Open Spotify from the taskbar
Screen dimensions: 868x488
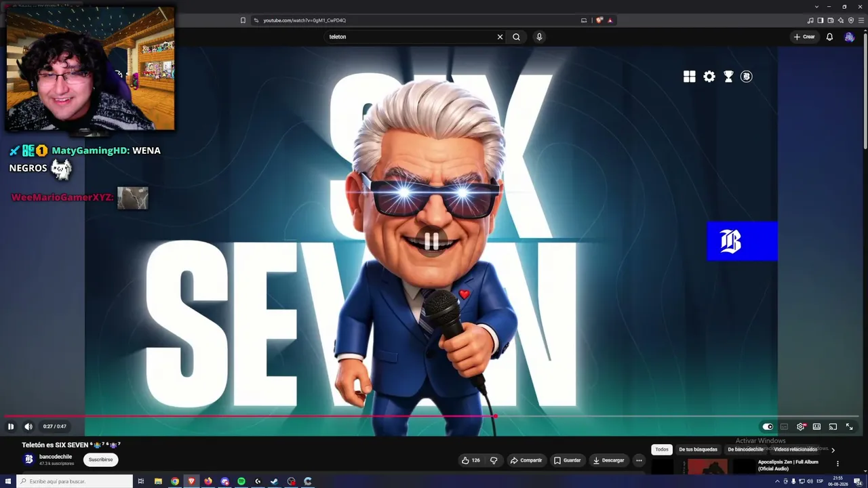(241, 481)
